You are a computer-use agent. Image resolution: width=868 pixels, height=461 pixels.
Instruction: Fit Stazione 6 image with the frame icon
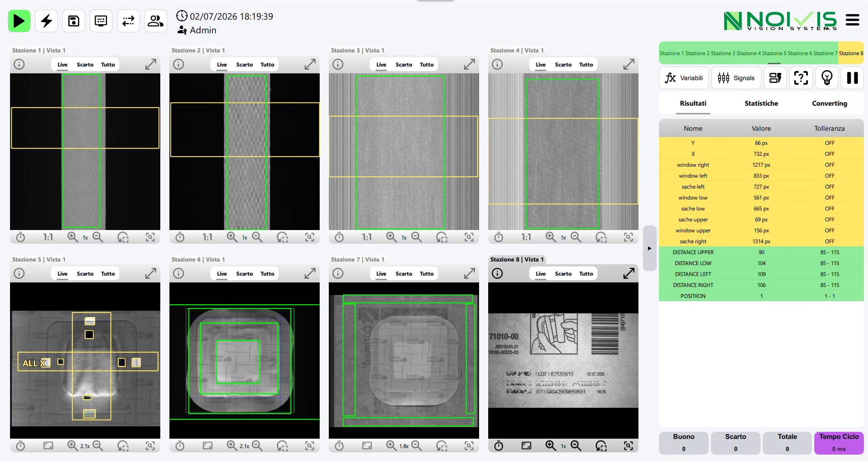[208, 446]
